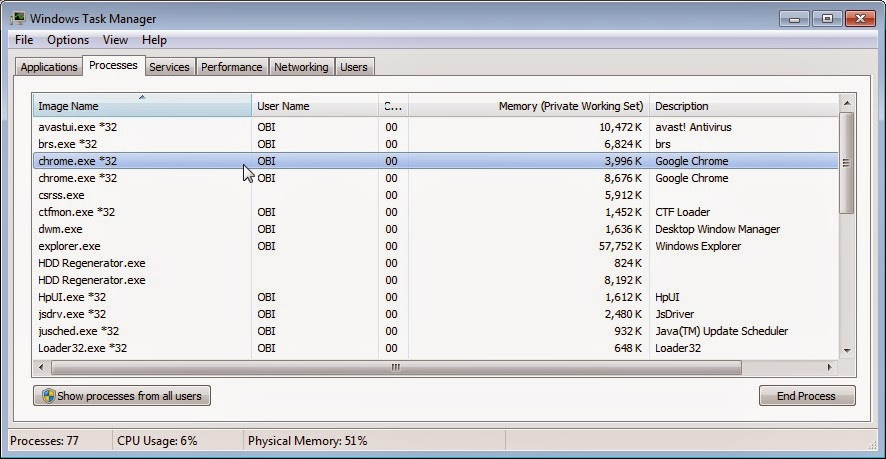Select the explorer.exe process

[x=436, y=246]
